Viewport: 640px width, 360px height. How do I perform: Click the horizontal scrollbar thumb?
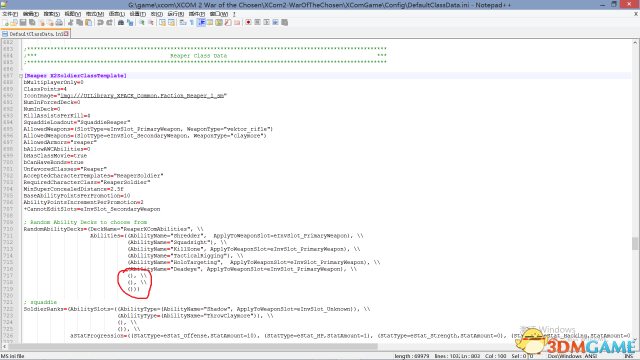(194, 347)
